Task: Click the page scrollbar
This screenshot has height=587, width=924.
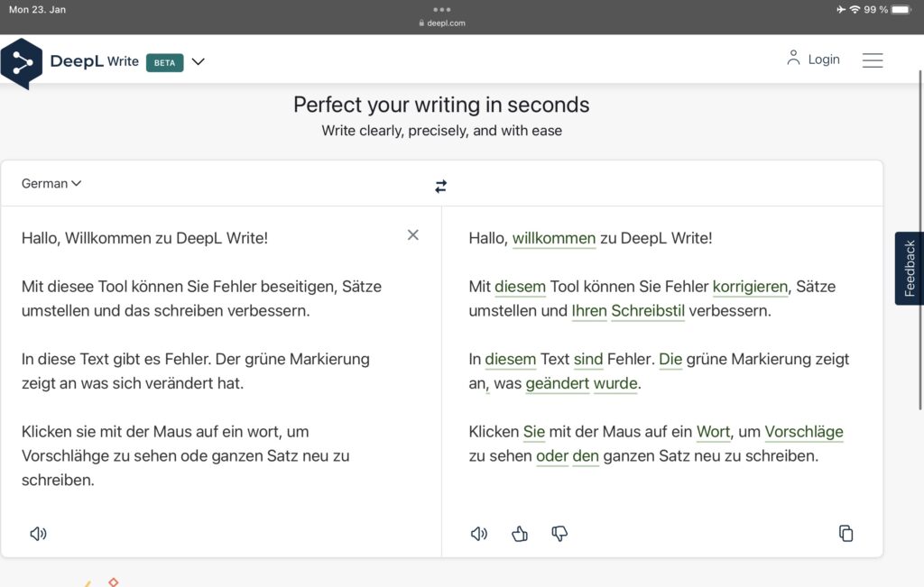Action: point(920,240)
